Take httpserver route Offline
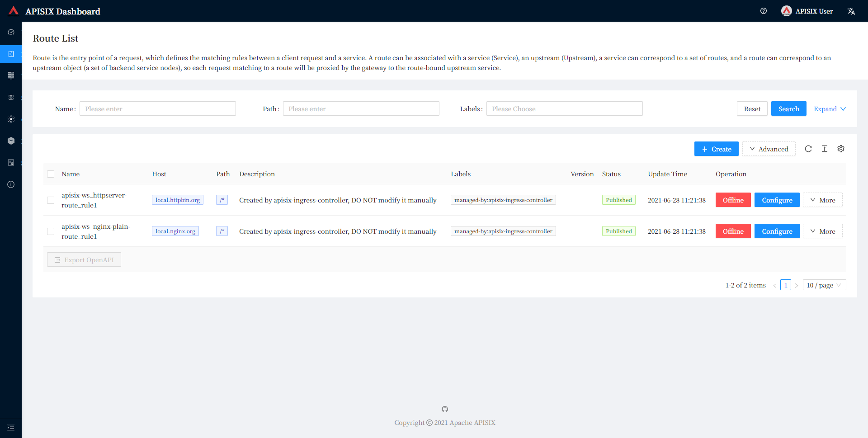The image size is (868, 438). coord(733,200)
